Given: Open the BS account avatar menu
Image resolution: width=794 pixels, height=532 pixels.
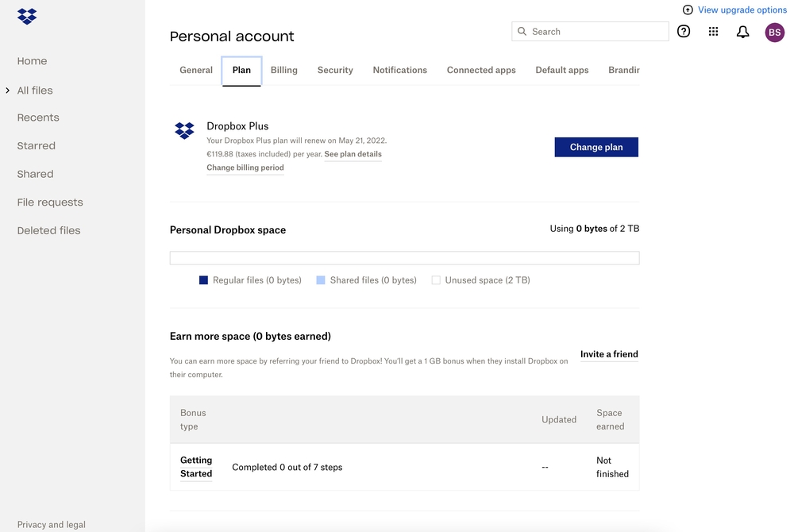Looking at the screenshot, I should click(774, 32).
